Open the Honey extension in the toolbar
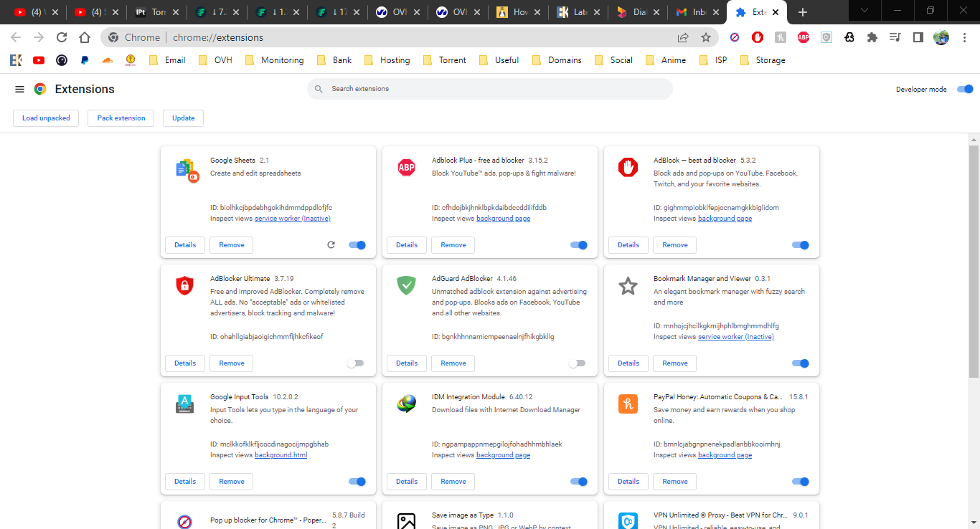Image resolution: width=980 pixels, height=529 pixels. [781, 37]
